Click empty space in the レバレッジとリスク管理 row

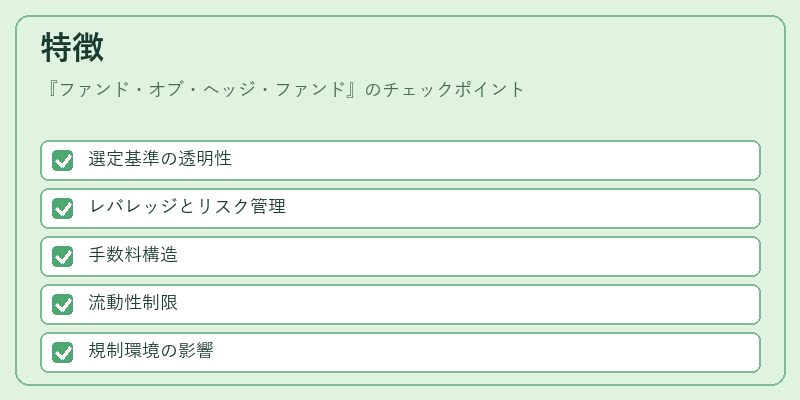click(520, 208)
